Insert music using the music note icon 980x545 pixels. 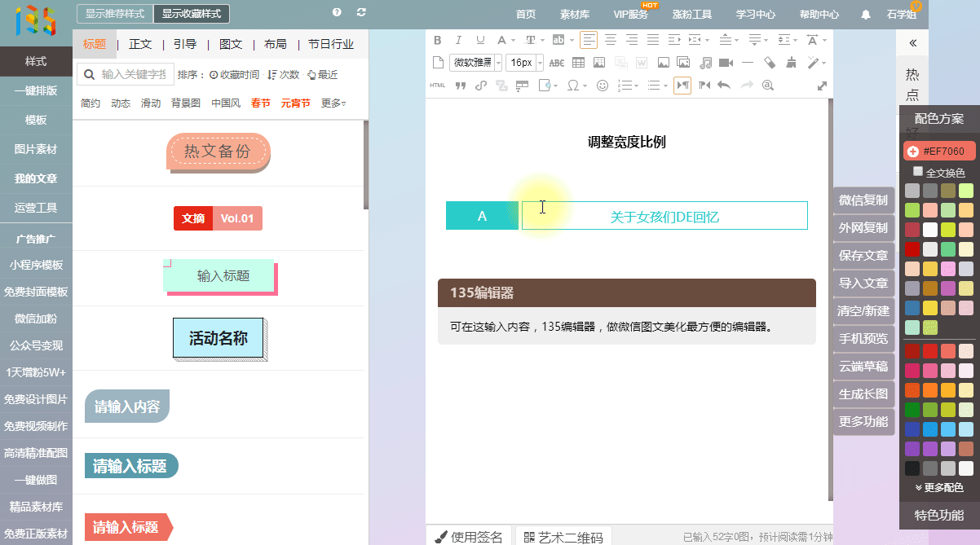705,63
